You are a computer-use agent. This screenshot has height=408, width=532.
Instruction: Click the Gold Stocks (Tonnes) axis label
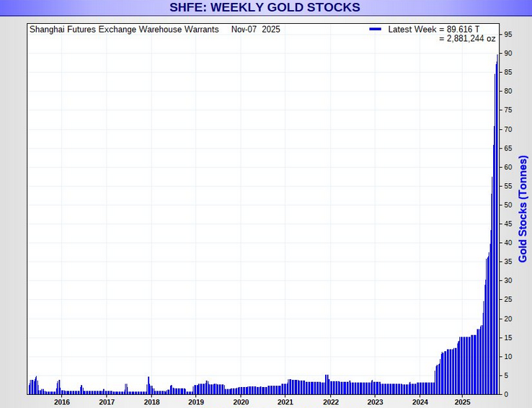pyautogui.click(x=523, y=209)
